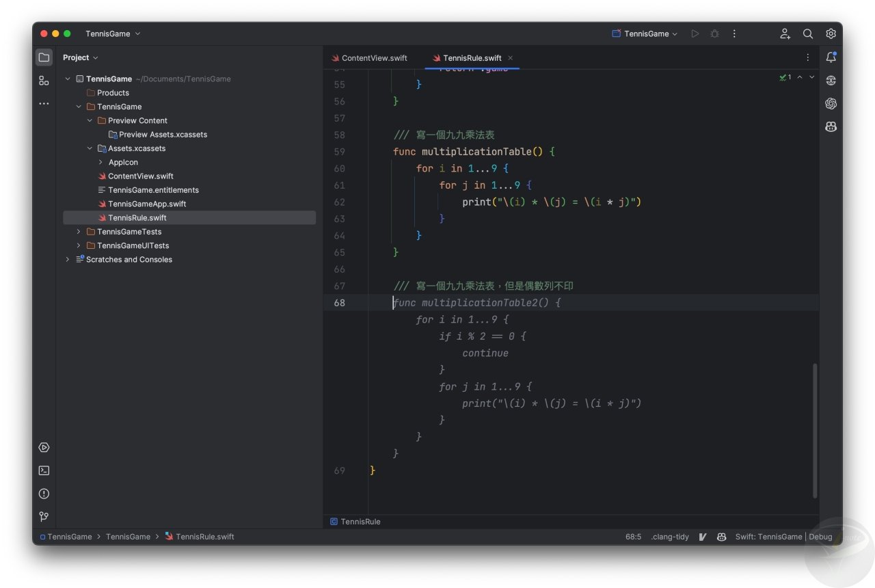This screenshot has width=875, height=588.
Task: Open TennisGame breadcrumb in status bar
Action: click(70, 537)
